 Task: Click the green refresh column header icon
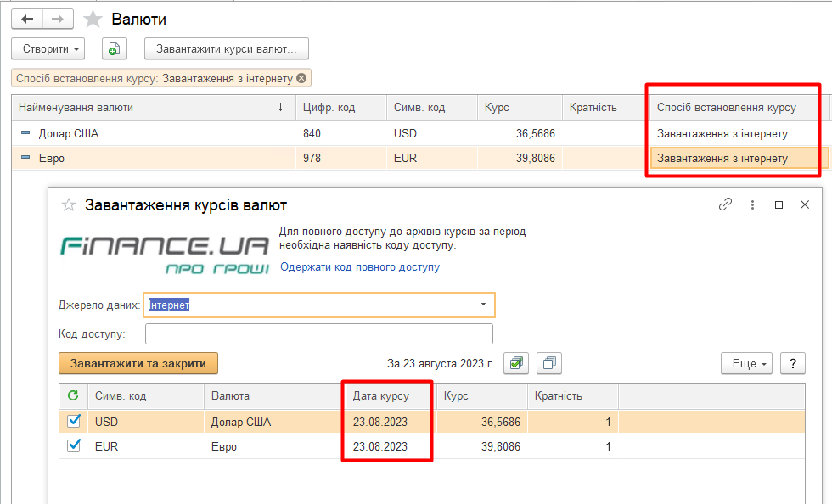[x=73, y=395]
